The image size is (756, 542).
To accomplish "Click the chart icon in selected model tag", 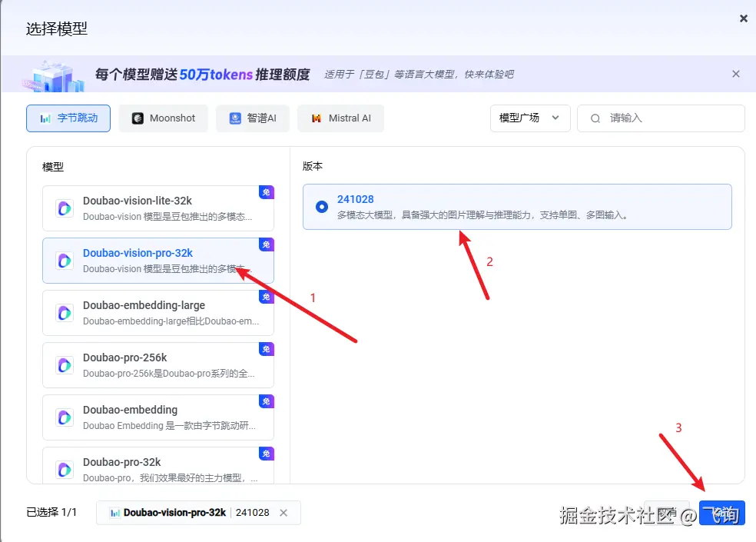I will tap(114, 513).
